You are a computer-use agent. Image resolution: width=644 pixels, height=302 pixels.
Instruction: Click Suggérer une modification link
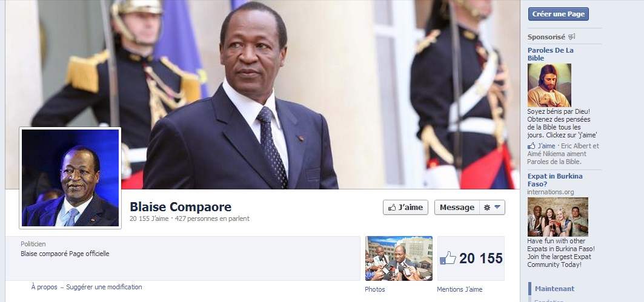coord(104,287)
